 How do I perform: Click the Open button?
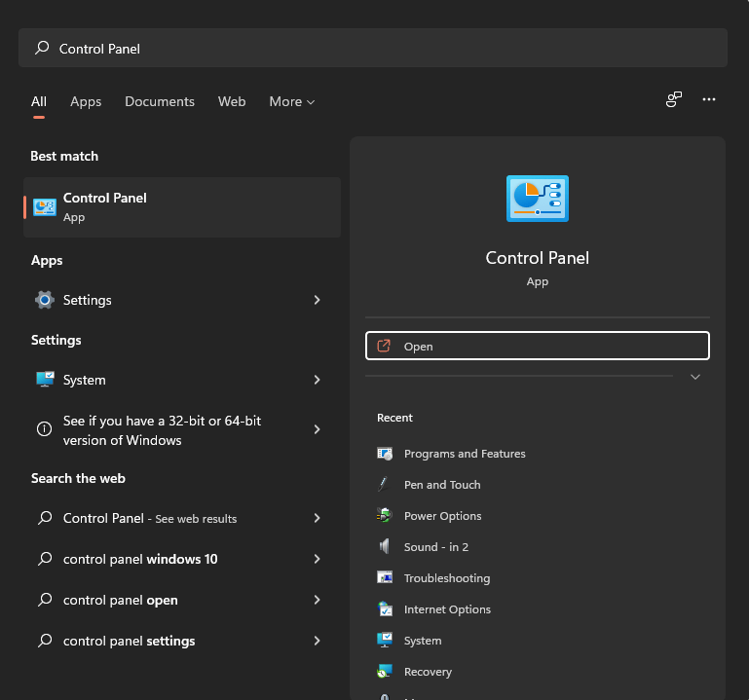coord(538,346)
